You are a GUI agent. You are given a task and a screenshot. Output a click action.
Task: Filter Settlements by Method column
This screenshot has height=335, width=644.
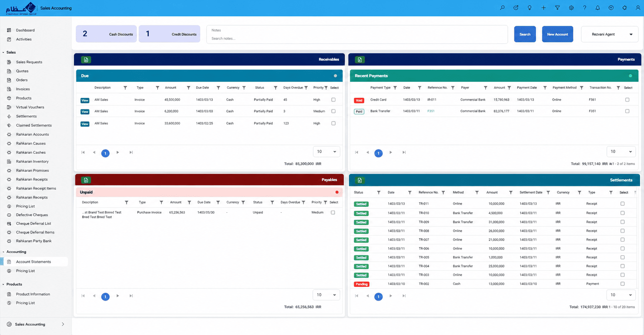click(x=477, y=193)
